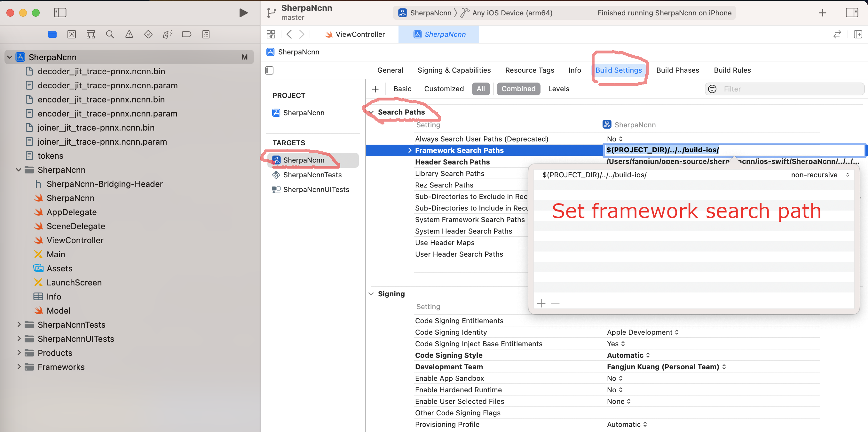Add an editor pane on the right
Image resolution: width=868 pixels, height=432 pixels.
[858, 34]
